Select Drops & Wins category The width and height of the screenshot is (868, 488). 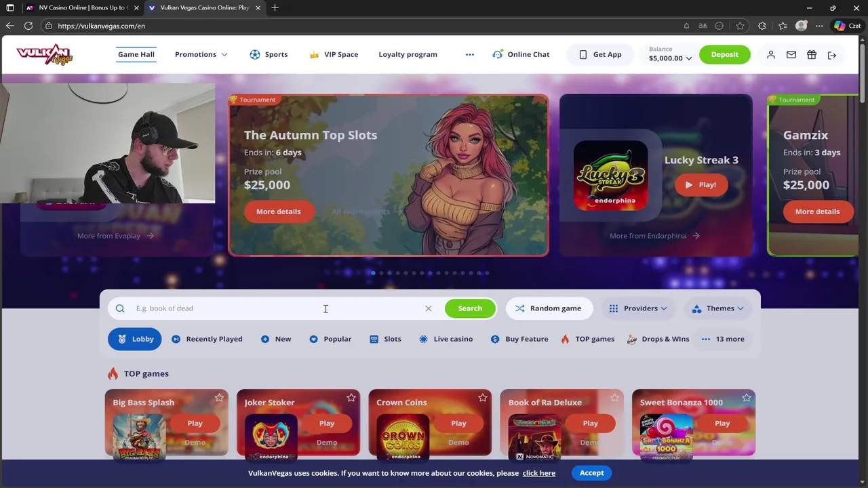click(658, 339)
